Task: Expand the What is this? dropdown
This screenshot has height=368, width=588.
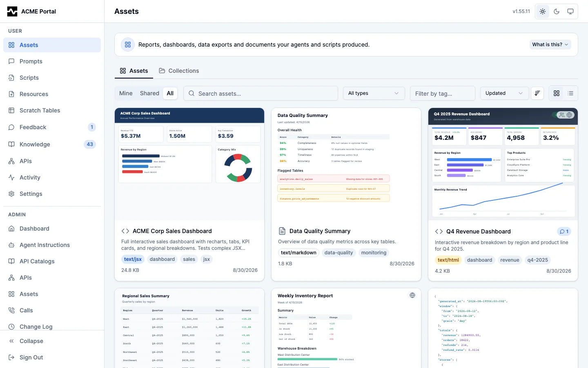Action: click(550, 45)
